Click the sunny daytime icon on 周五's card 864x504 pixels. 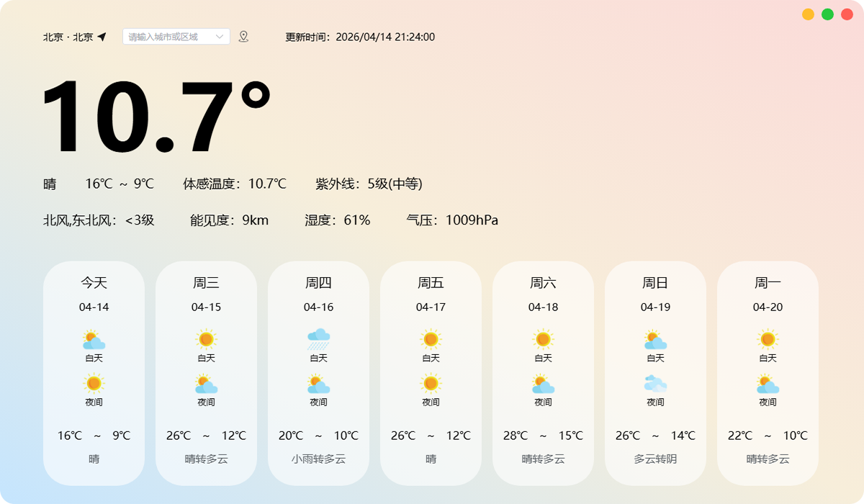point(431,338)
